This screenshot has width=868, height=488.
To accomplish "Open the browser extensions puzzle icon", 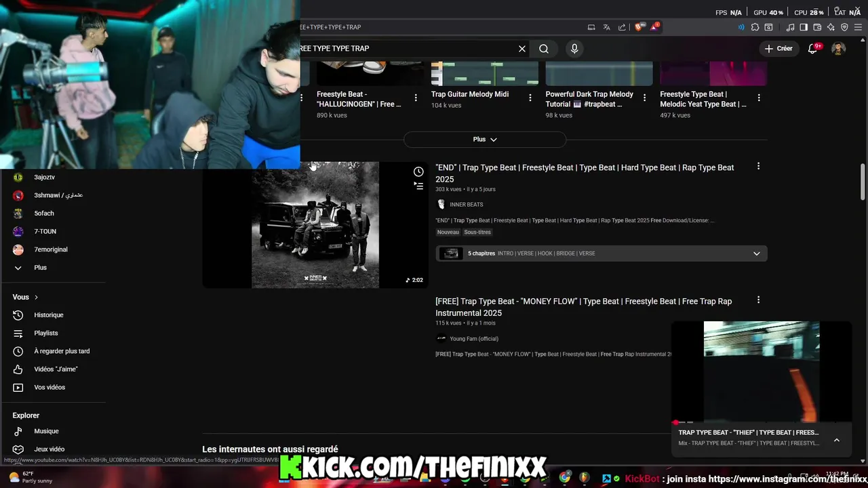I will tap(754, 27).
